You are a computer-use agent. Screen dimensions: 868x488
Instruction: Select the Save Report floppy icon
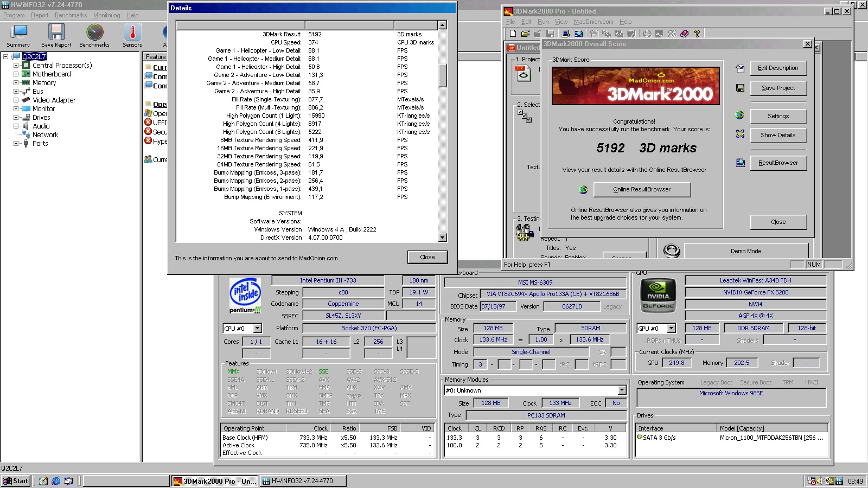tap(56, 33)
